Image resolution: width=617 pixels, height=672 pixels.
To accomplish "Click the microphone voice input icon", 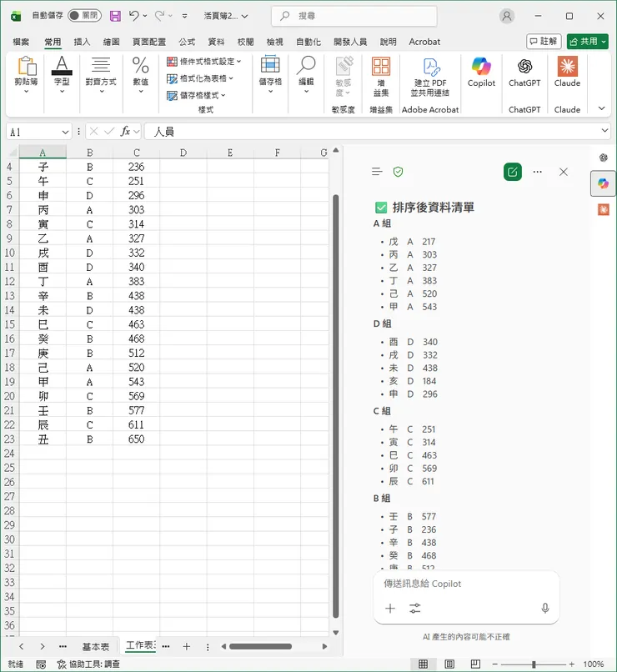I will coord(545,608).
